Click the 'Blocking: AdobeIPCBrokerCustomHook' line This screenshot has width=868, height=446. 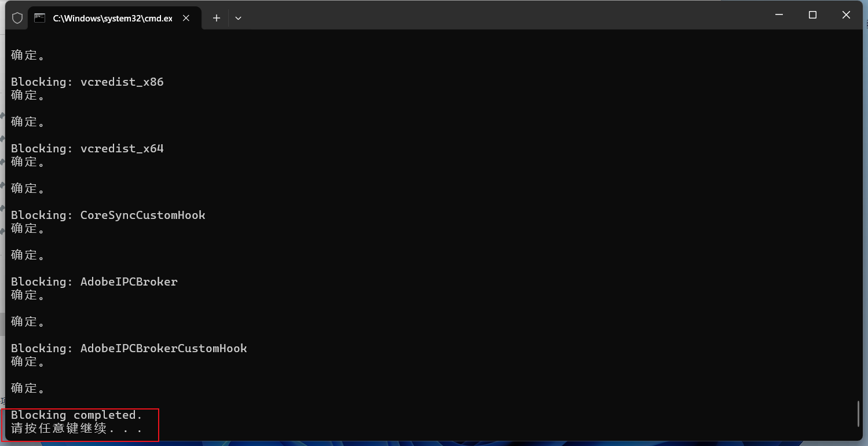pyautogui.click(x=129, y=348)
